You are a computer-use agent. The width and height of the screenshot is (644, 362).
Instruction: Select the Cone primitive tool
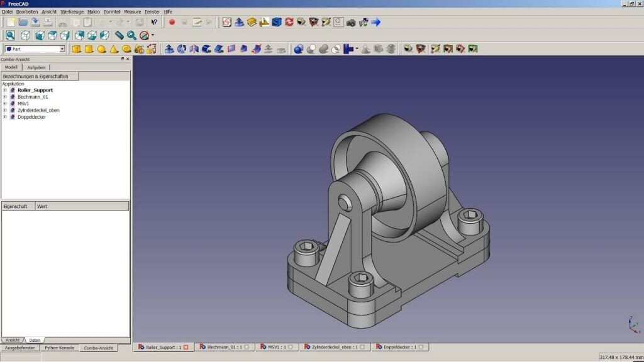[x=113, y=48]
